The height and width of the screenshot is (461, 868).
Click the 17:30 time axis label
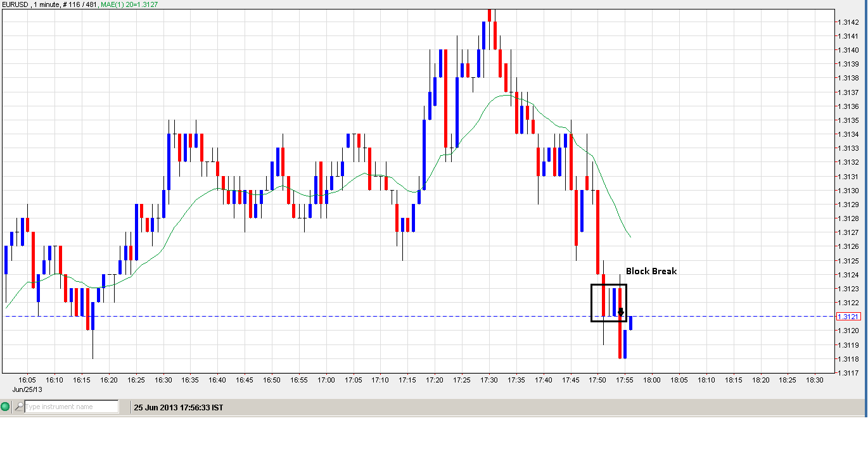[x=489, y=380]
